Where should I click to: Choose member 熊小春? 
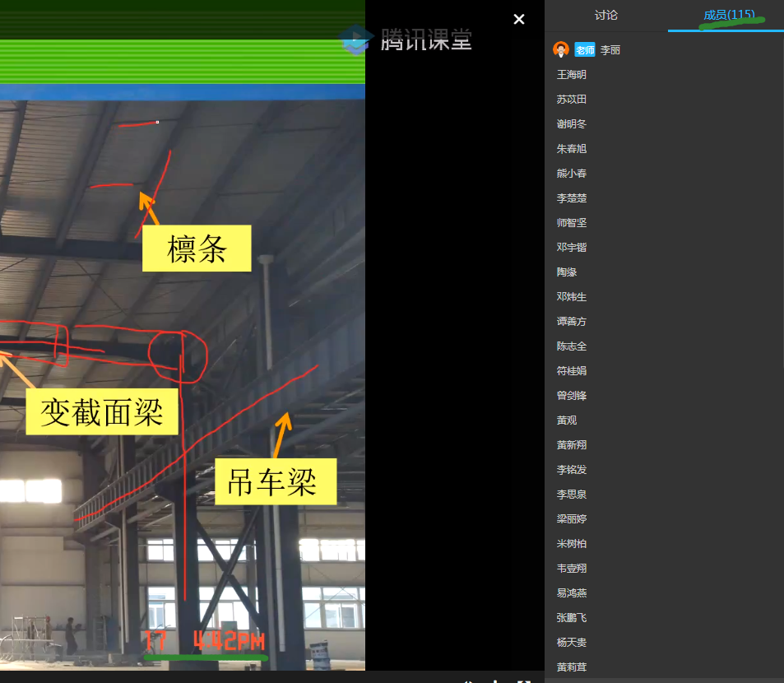coord(572,174)
